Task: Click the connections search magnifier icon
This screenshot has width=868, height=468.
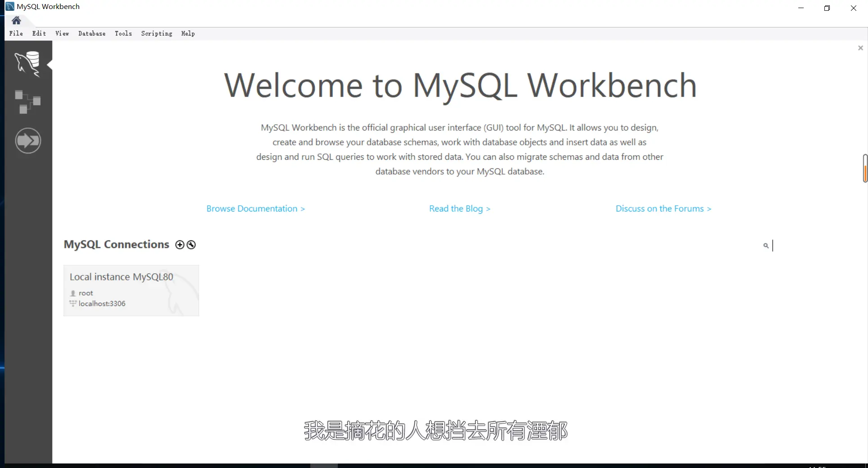Action: point(766,246)
